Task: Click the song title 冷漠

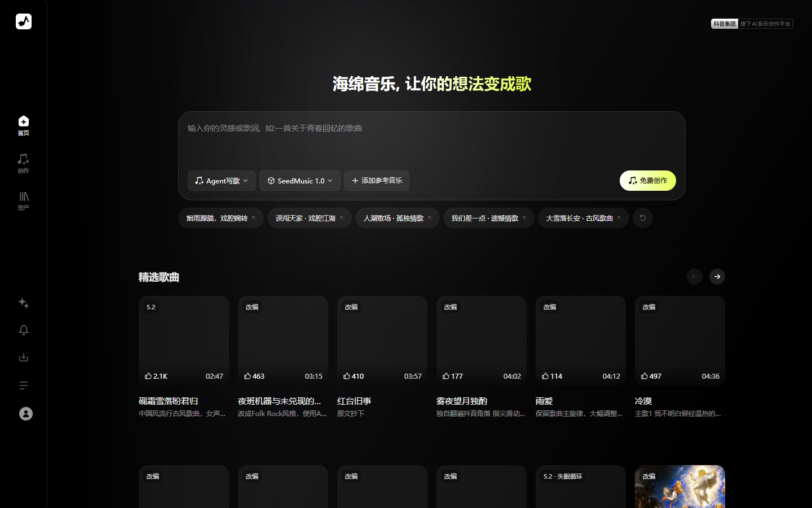Action: click(643, 401)
